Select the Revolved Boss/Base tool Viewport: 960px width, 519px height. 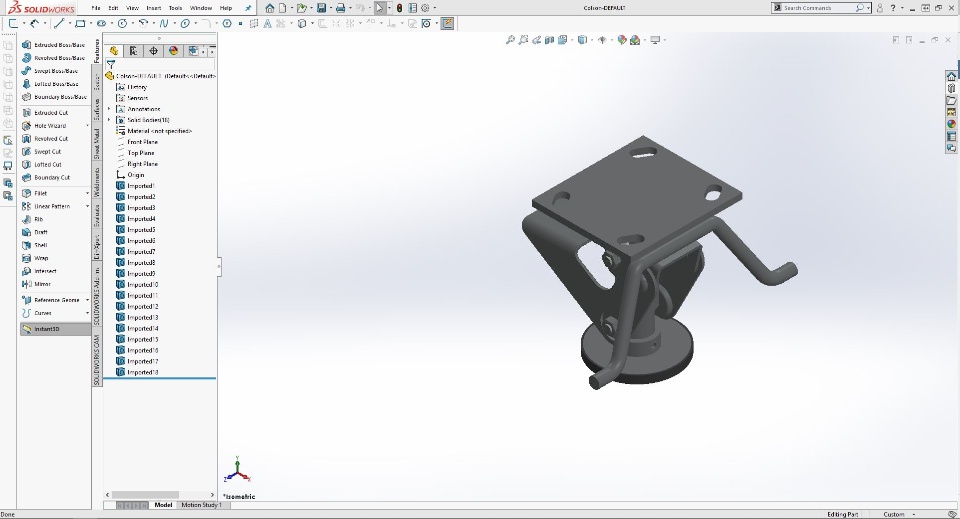click(54, 58)
